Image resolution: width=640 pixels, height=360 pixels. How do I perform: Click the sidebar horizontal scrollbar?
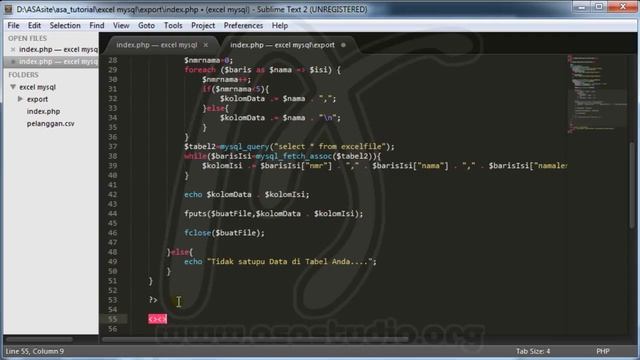coord(40,340)
